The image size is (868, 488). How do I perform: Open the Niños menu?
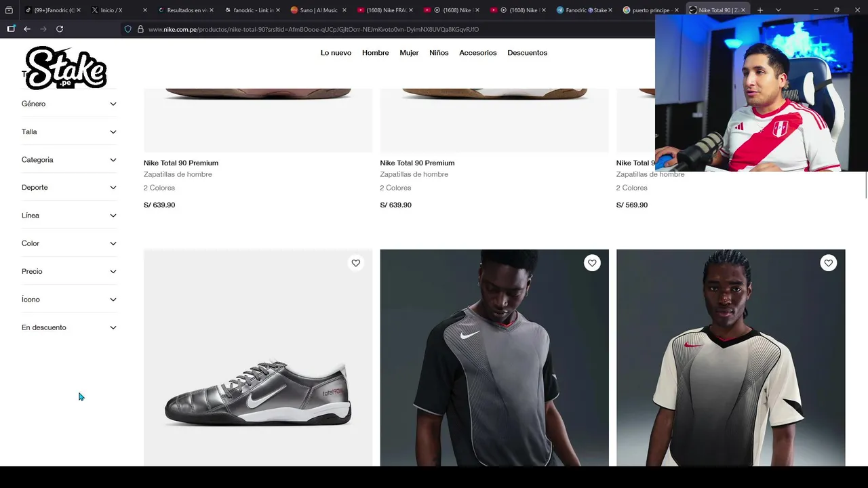[x=439, y=53]
